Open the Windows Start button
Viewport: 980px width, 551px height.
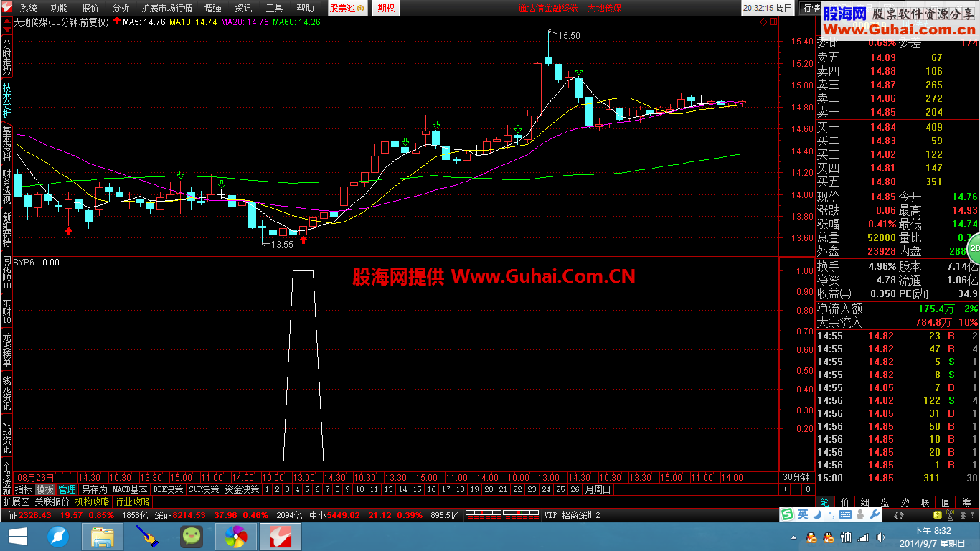17,537
